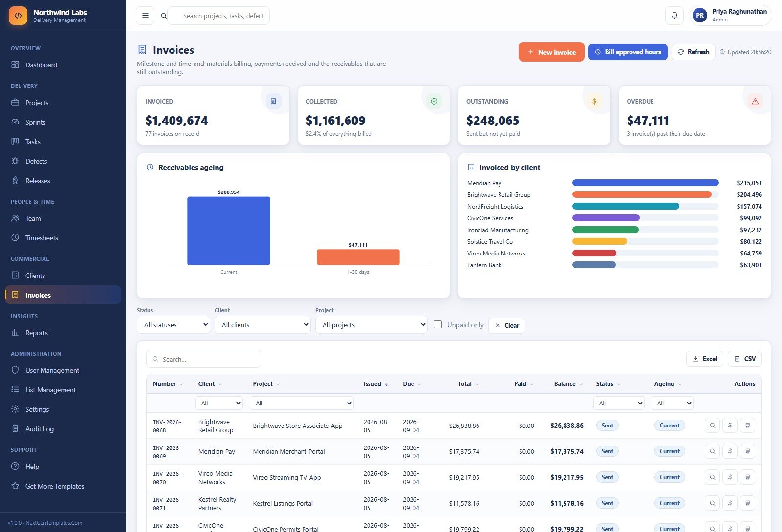782x532 pixels.
Task: Print invoice INV-2026-0069 icon
Action: pos(747,451)
